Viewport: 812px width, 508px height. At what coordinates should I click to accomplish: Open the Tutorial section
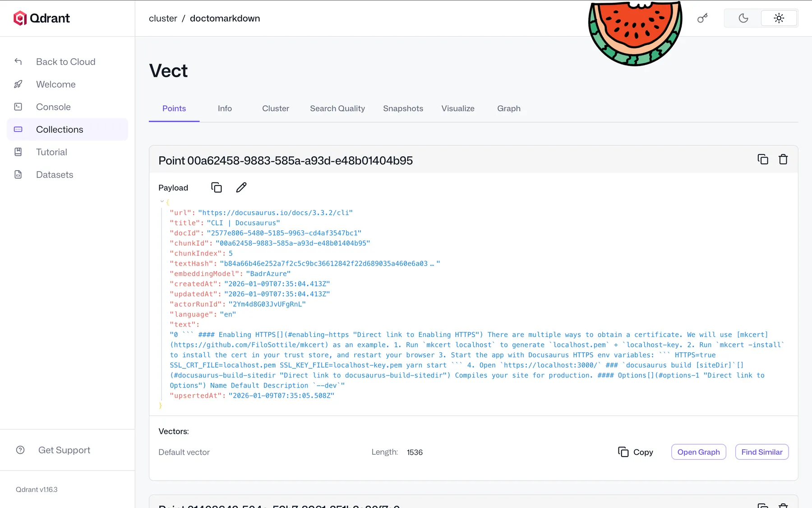pos(51,152)
